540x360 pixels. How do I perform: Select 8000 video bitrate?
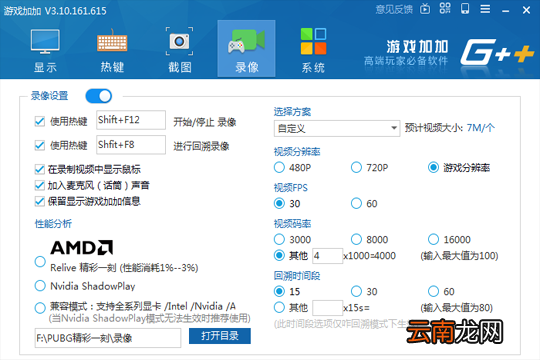tap(356, 239)
